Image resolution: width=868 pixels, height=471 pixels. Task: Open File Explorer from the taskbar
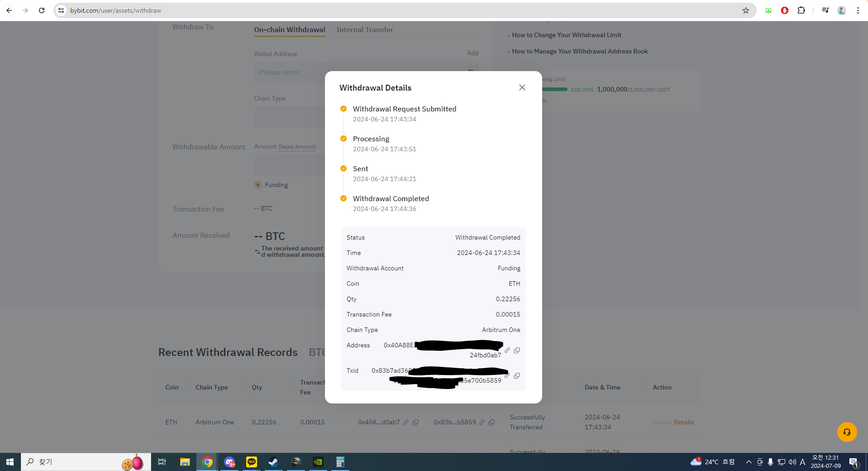tap(185, 462)
